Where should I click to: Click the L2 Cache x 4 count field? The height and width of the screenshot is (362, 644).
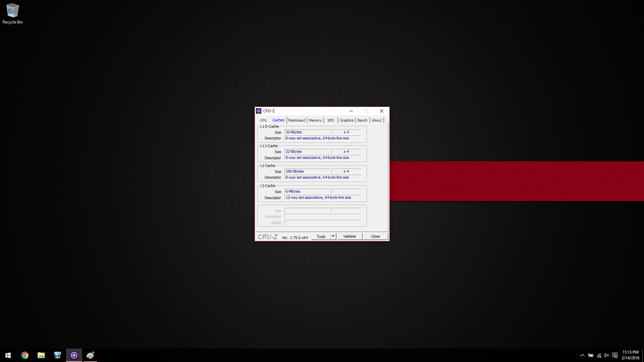[347, 171]
